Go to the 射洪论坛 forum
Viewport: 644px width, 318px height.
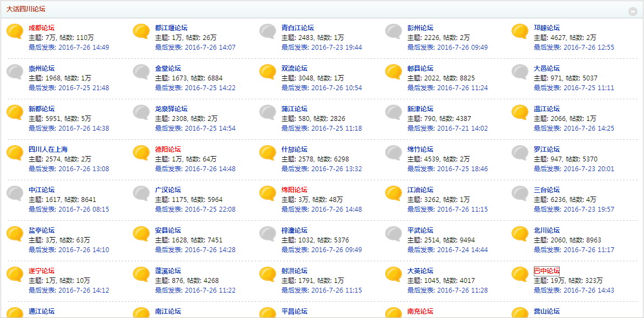[294, 271]
